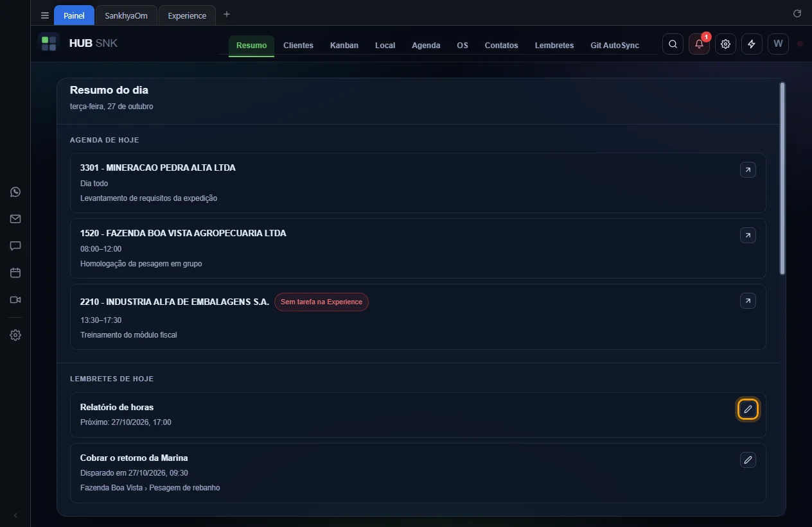The height and width of the screenshot is (527, 812).
Task: Click the Resumo do dia heading
Action: (x=109, y=90)
